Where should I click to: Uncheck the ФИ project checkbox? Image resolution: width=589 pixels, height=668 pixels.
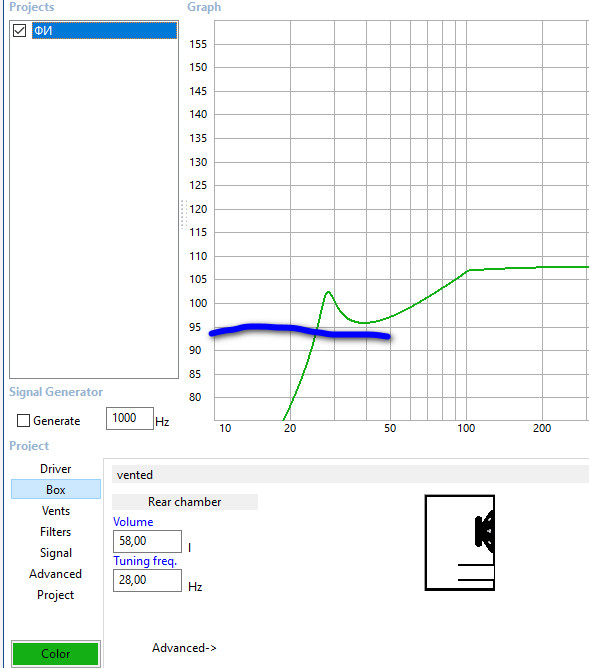click(20, 31)
